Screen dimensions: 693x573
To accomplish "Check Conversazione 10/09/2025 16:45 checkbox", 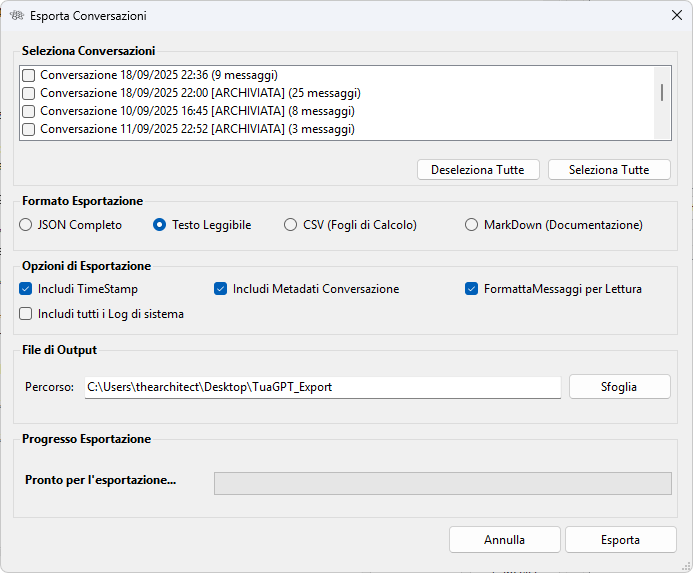I will pyautogui.click(x=29, y=111).
